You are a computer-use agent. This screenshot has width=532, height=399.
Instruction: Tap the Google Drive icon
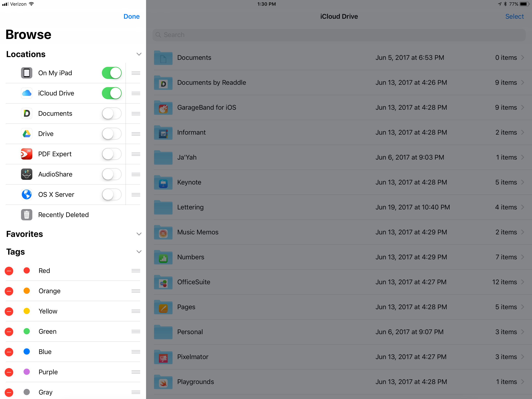27,134
